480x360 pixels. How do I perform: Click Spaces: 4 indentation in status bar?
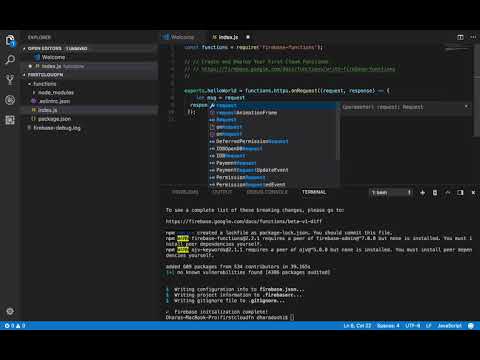tap(388, 326)
